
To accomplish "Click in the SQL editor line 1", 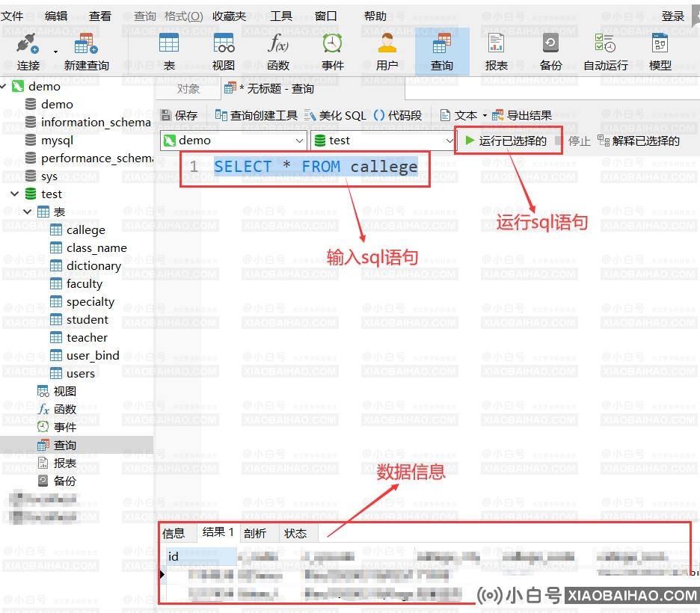I will tap(316, 167).
